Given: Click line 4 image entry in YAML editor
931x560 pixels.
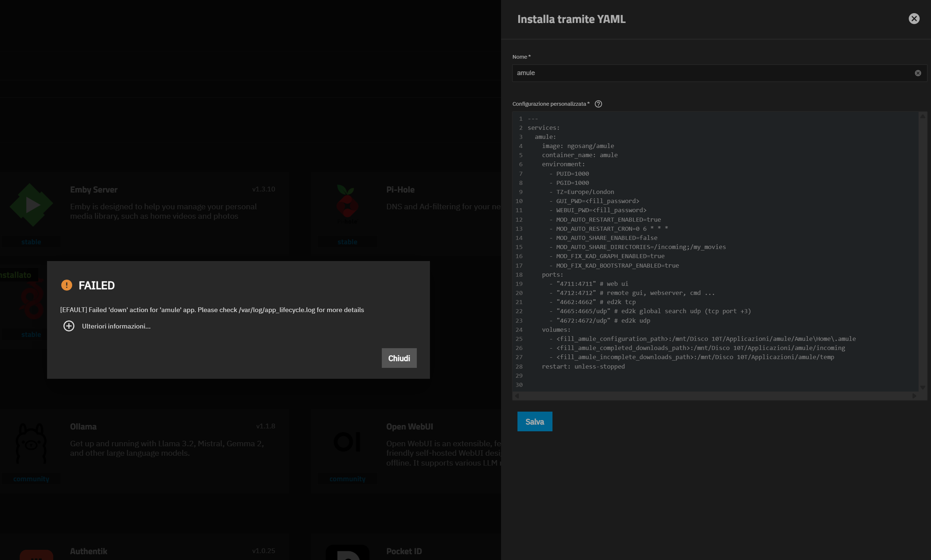Looking at the screenshot, I should [578, 146].
